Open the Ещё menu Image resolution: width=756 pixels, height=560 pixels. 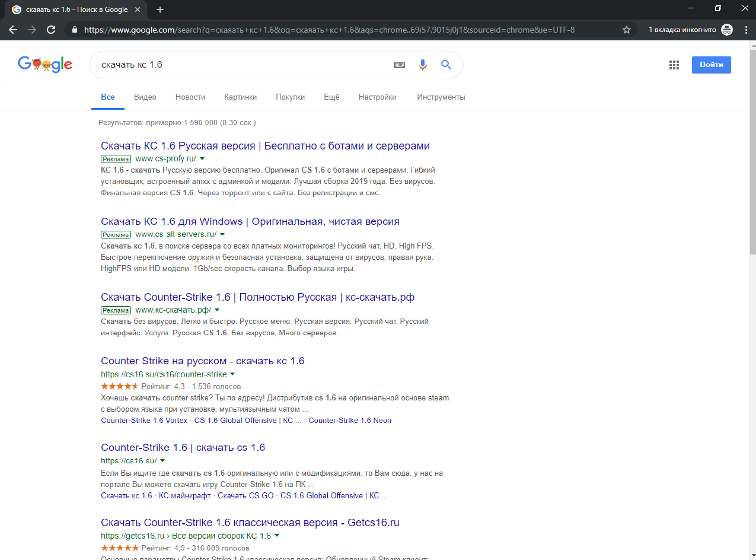click(x=331, y=97)
